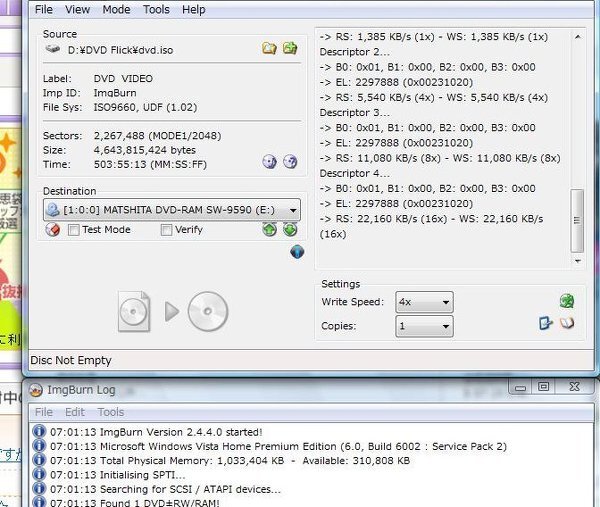600x507 pixels.
Task: Close the ImgBurn Log window
Action: 574,387
